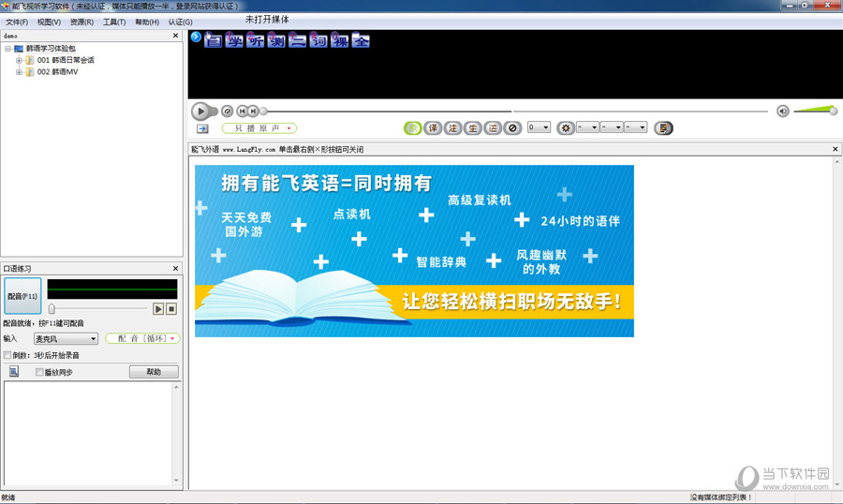Image resolution: width=843 pixels, height=504 pixels.
Task: Toggle the 译 translation subtitle button
Action: pos(433,128)
